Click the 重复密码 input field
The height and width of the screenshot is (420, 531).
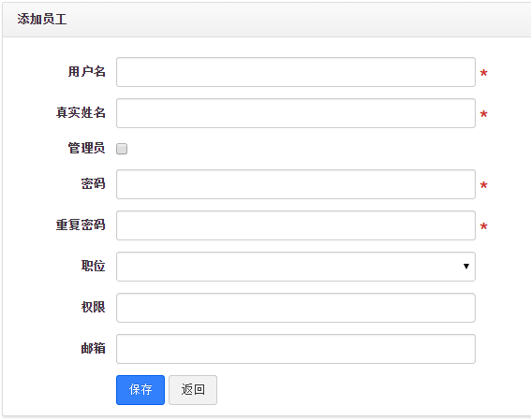296,225
